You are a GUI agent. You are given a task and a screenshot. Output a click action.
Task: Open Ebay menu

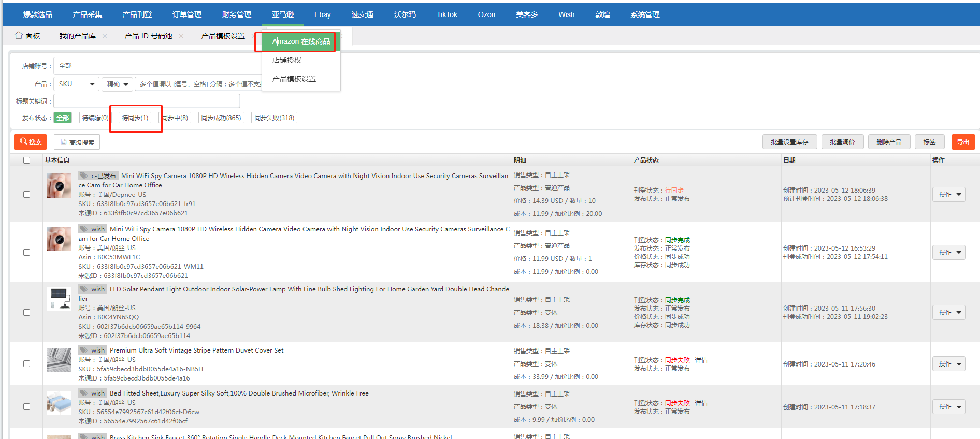point(322,14)
